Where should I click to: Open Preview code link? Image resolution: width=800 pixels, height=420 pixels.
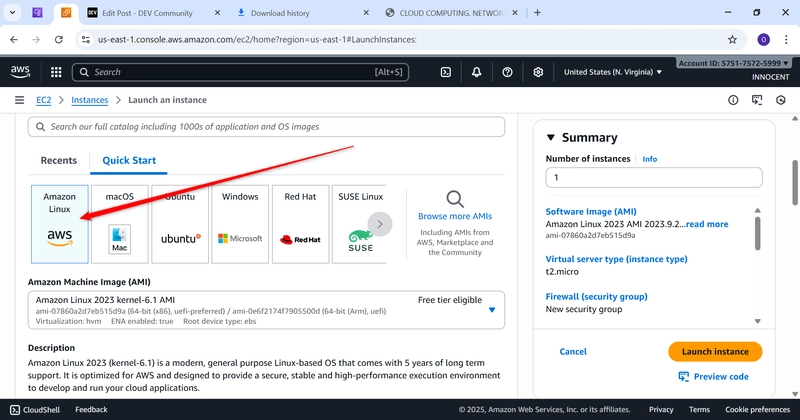(x=713, y=377)
